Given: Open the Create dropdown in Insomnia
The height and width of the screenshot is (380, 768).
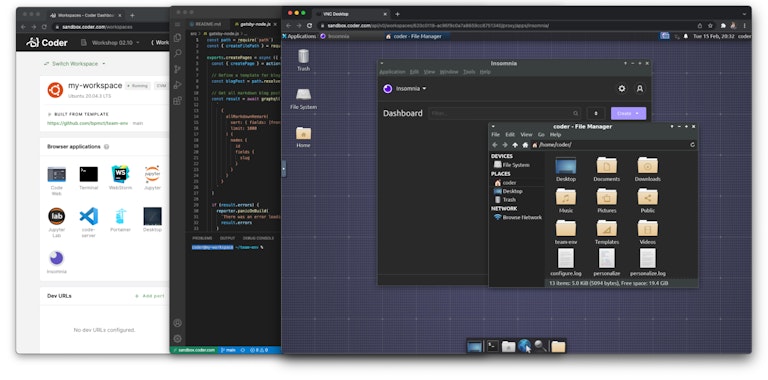Looking at the screenshot, I should (628, 114).
